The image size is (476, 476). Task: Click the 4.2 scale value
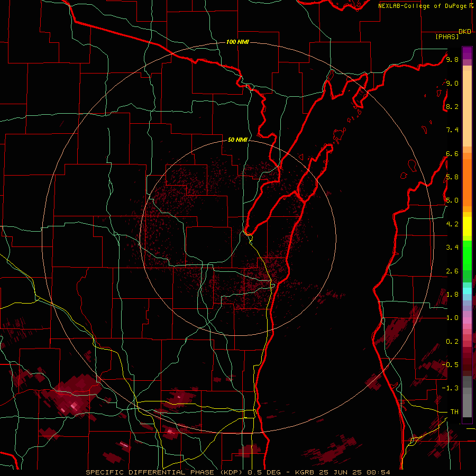[x=452, y=224]
